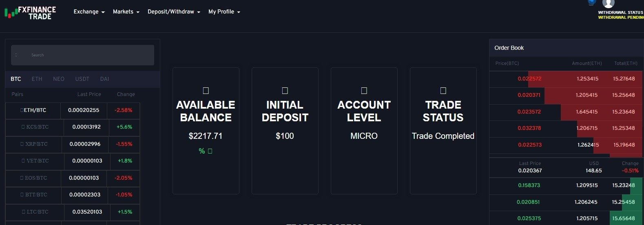Screen dimensions: 644x225
Task: Expand the My Profile dropdown
Action: pyautogui.click(x=224, y=12)
